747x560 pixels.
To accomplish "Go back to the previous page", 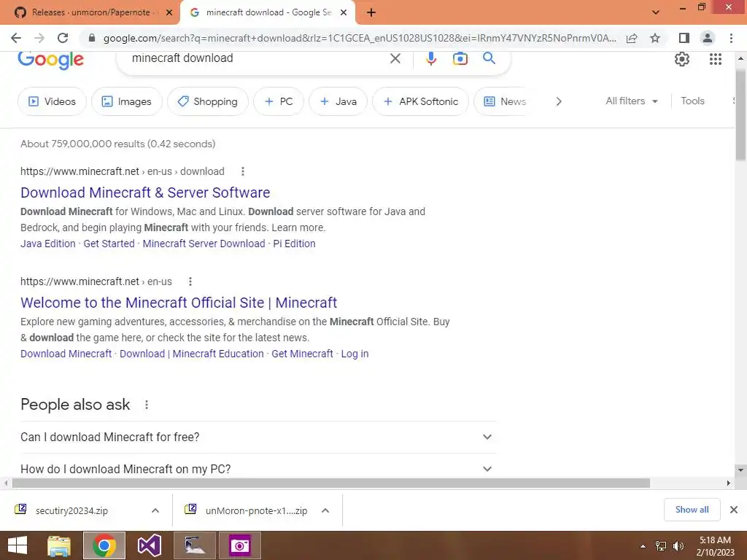I will click(16, 38).
